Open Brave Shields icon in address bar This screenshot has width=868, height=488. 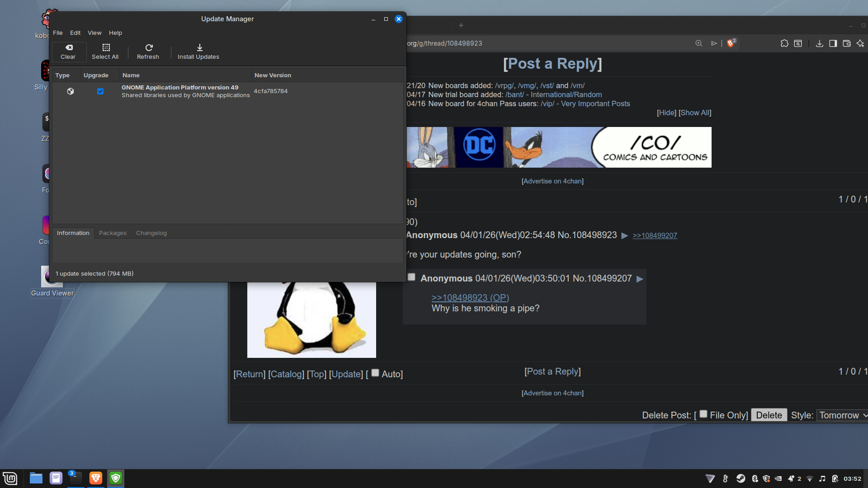pyautogui.click(x=731, y=43)
